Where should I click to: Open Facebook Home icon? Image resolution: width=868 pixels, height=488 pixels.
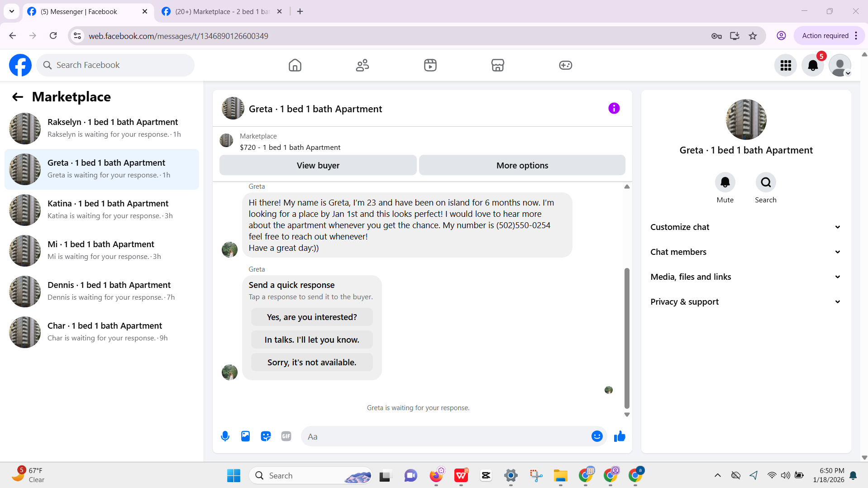295,65
